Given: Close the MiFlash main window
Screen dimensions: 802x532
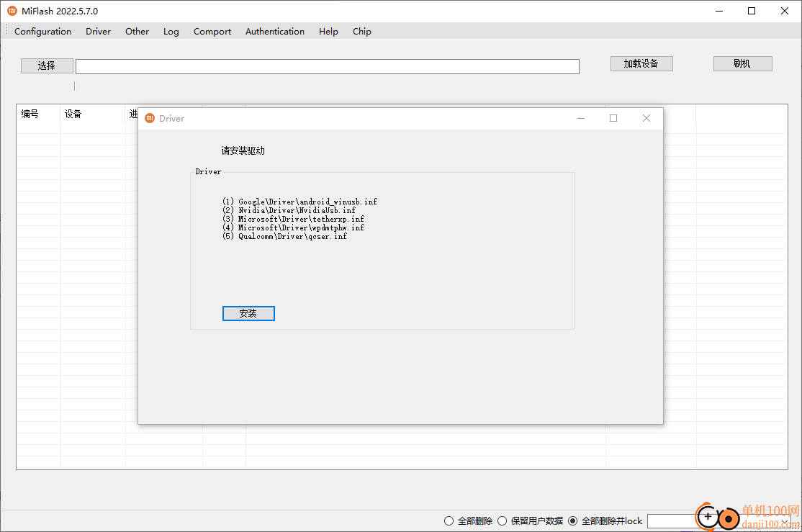Looking at the screenshot, I should [785, 11].
